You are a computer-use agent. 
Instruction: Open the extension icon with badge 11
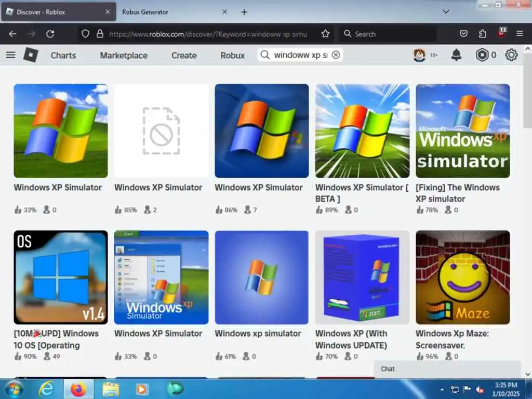(501, 33)
